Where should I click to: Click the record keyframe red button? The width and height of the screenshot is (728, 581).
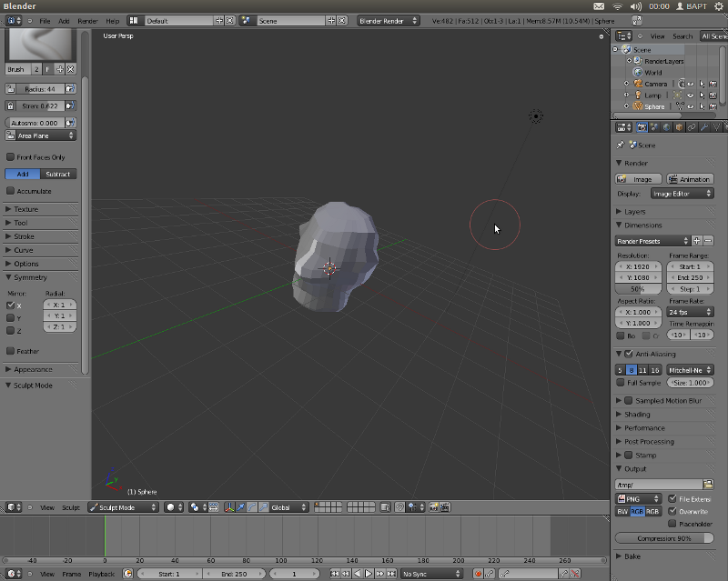(478, 574)
